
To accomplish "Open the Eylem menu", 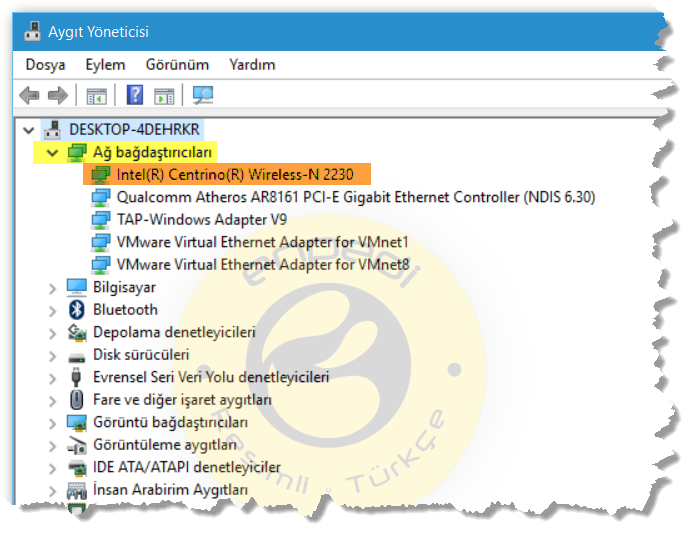I will tap(105, 65).
